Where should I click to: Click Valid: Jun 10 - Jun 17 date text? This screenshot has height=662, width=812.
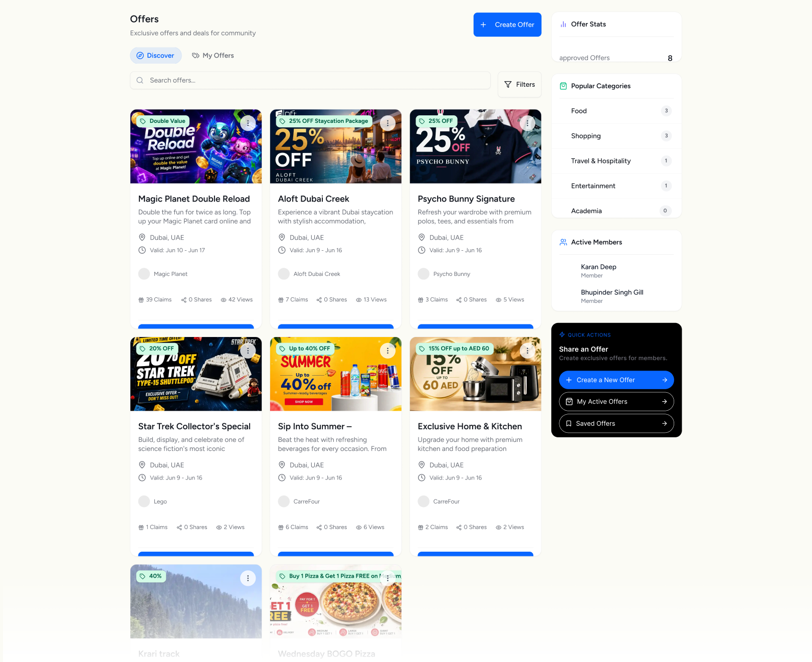(177, 250)
